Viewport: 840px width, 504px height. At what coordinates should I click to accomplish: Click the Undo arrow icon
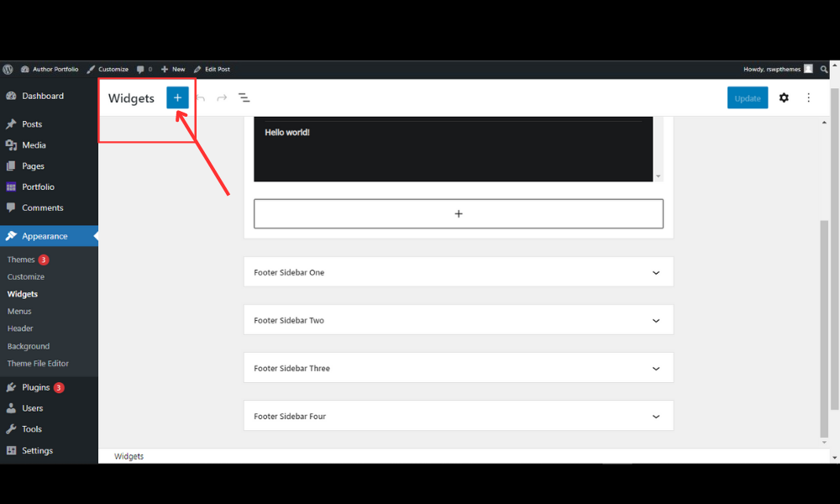pos(201,97)
